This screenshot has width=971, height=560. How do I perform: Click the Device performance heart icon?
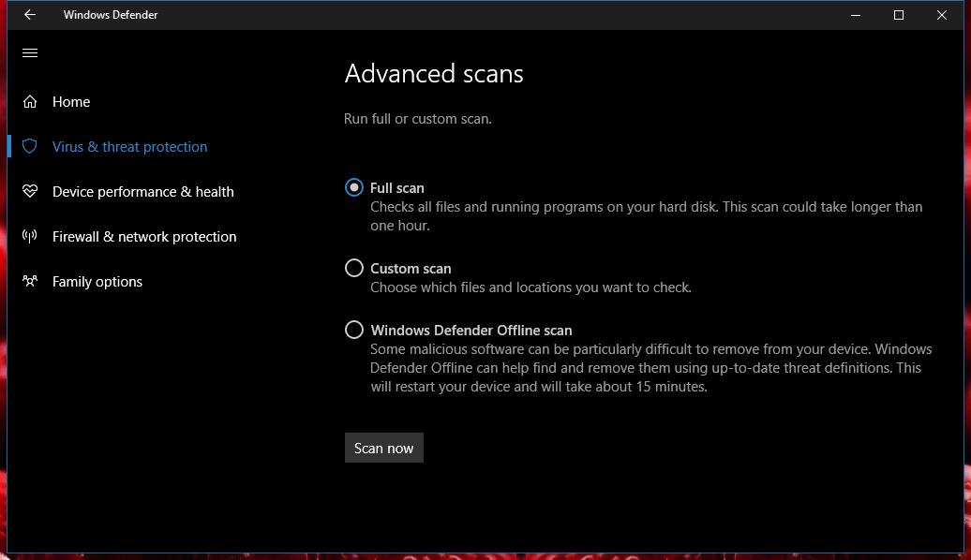tap(30, 191)
